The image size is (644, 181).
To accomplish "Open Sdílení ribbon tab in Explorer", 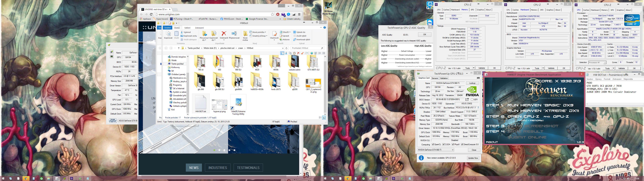I will [187, 28].
